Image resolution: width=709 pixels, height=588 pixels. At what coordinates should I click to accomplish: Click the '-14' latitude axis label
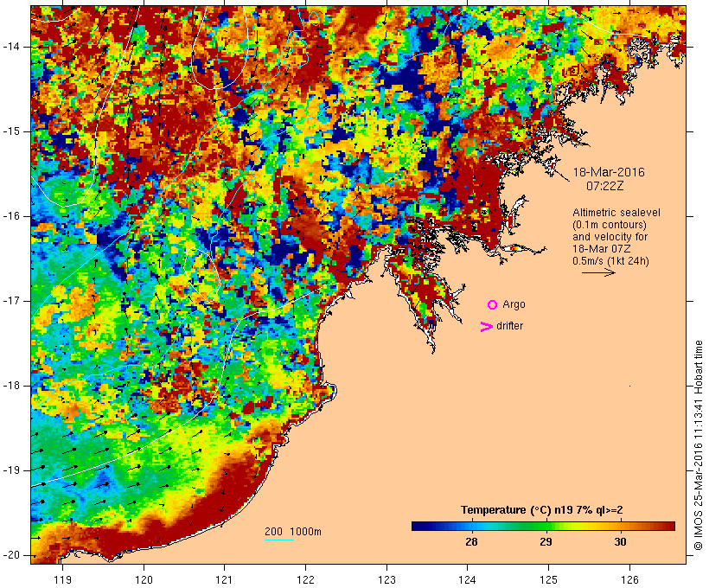point(11,47)
